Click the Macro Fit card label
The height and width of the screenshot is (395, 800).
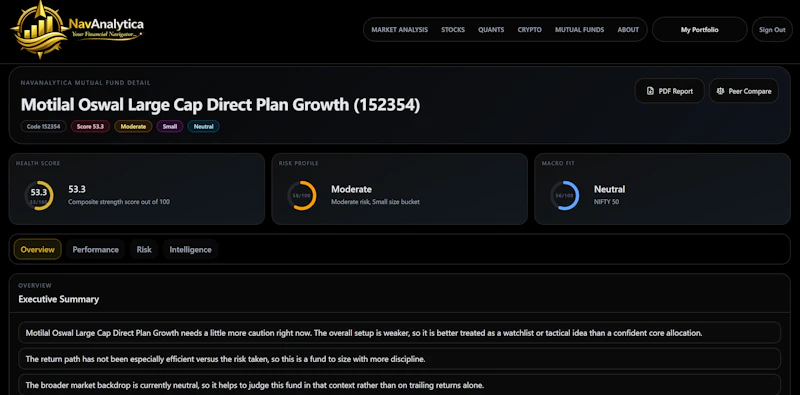pyautogui.click(x=558, y=163)
